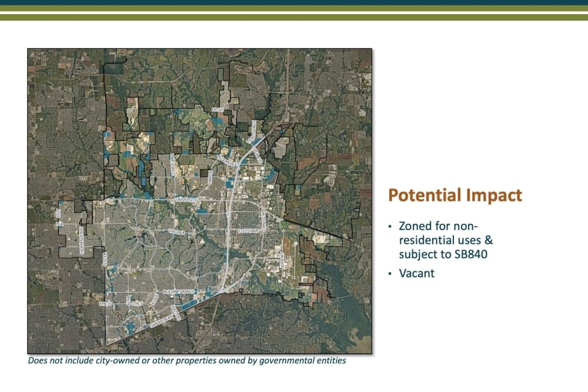Click the INDEPENDENCE road label
Image resolution: width=588 pixels, height=392 pixels.
[81, 241]
